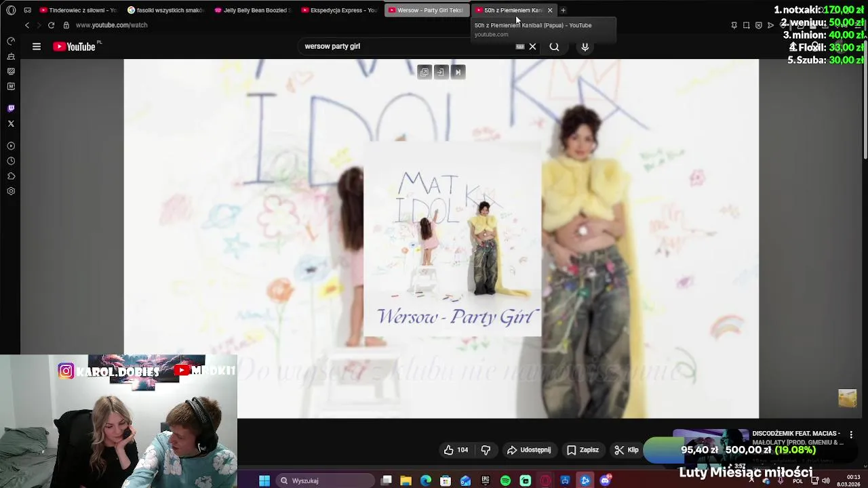Viewport: 868px width, 488px height.
Task: Switch to the Jelly Belly Bean Boozled tab
Action: tap(253, 10)
